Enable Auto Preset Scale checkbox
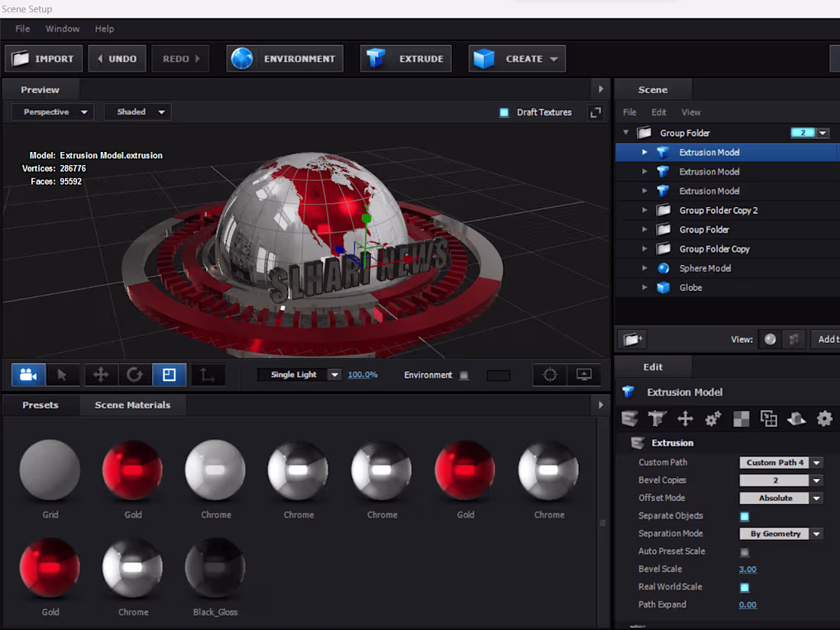The width and height of the screenshot is (840, 630). (x=745, y=552)
